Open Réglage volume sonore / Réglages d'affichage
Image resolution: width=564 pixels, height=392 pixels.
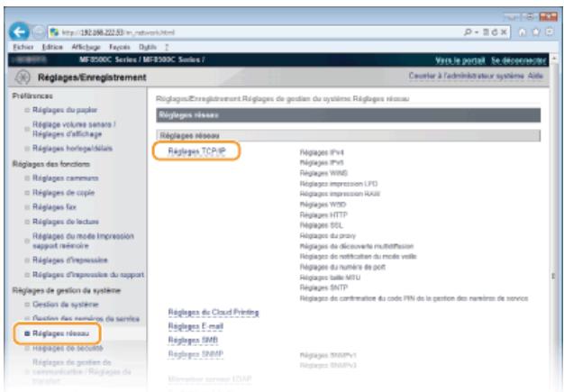click(x=74, y=129)
